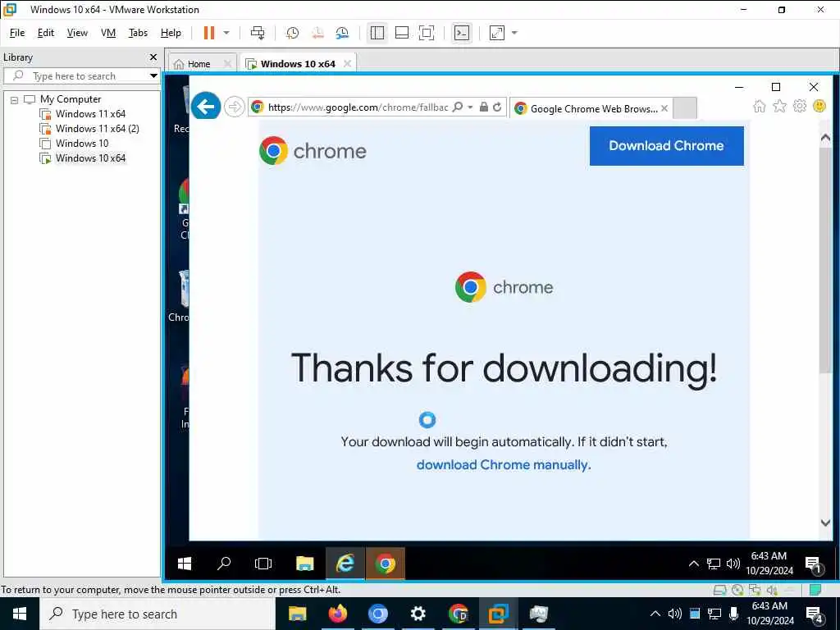Open the IE Tools gear icon
Image resolution: width=840 pixels, height=630 pixels.
tap(799, 106)
